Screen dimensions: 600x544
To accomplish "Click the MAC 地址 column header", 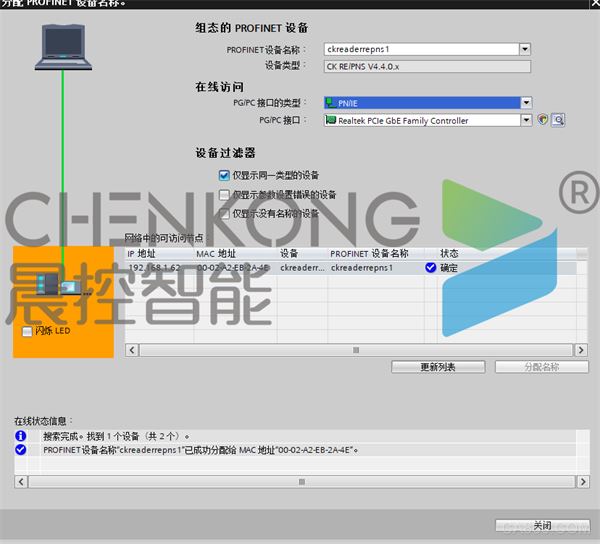I will pos(234,254).
